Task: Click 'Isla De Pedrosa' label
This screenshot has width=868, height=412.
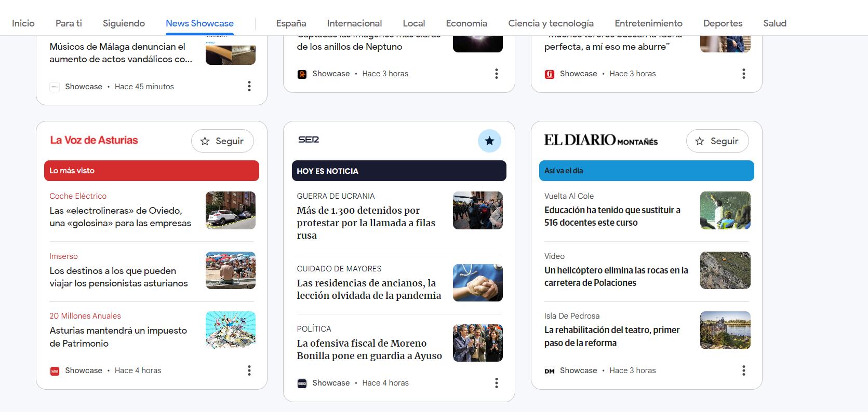Action: tap(572, 316)
